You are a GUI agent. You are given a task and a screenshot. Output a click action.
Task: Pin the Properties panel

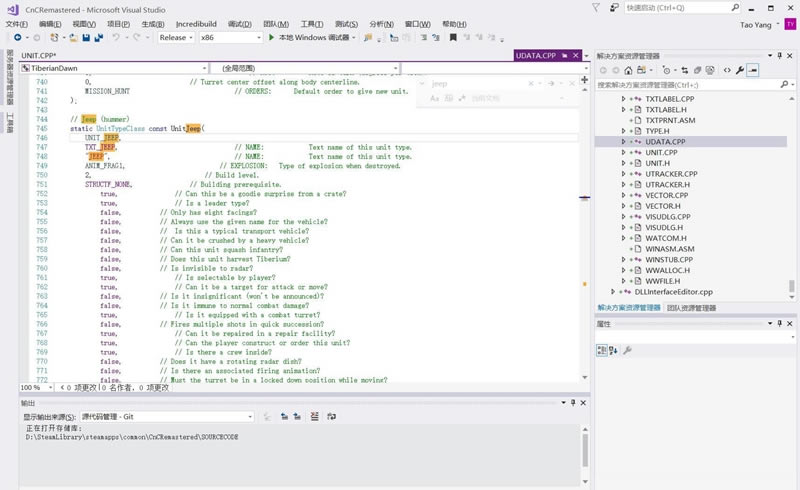tap(780, 324)
